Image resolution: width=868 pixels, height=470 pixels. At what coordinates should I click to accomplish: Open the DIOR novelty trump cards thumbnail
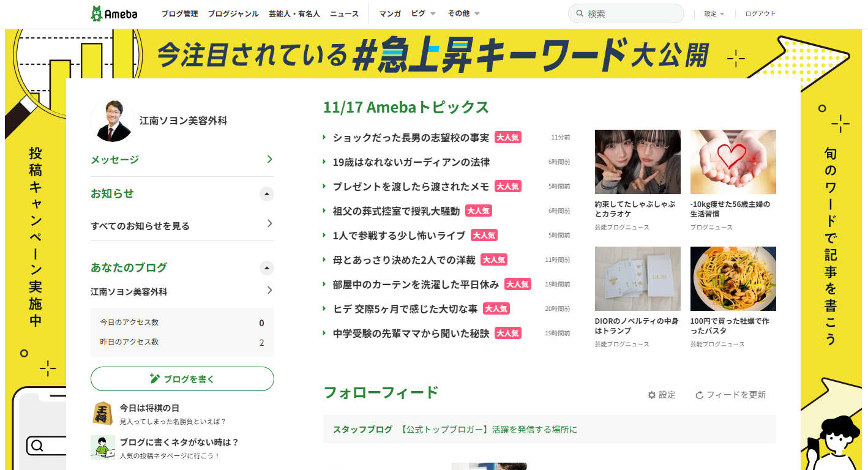[637, 278]
